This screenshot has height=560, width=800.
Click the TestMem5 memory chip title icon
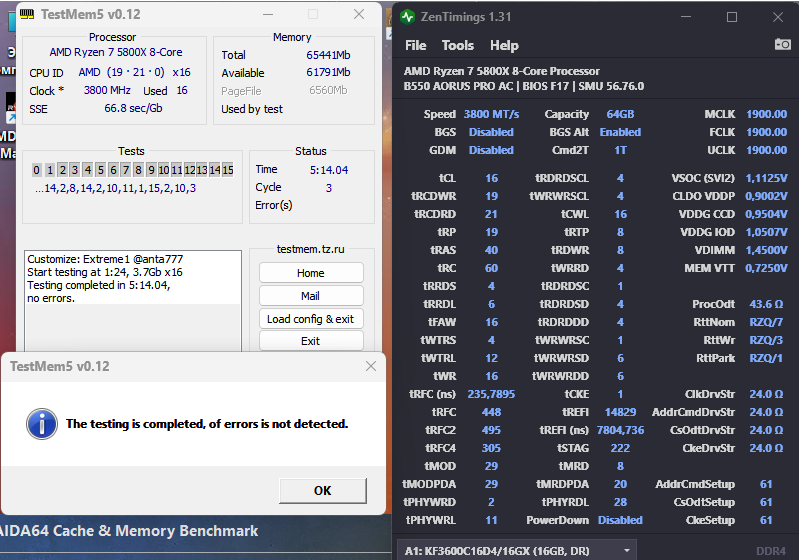27,14
